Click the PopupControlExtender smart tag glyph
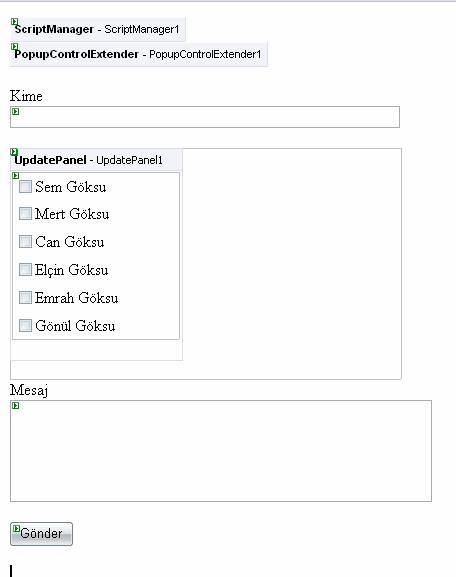The image size is (456, 577). [x=14, y=47]
